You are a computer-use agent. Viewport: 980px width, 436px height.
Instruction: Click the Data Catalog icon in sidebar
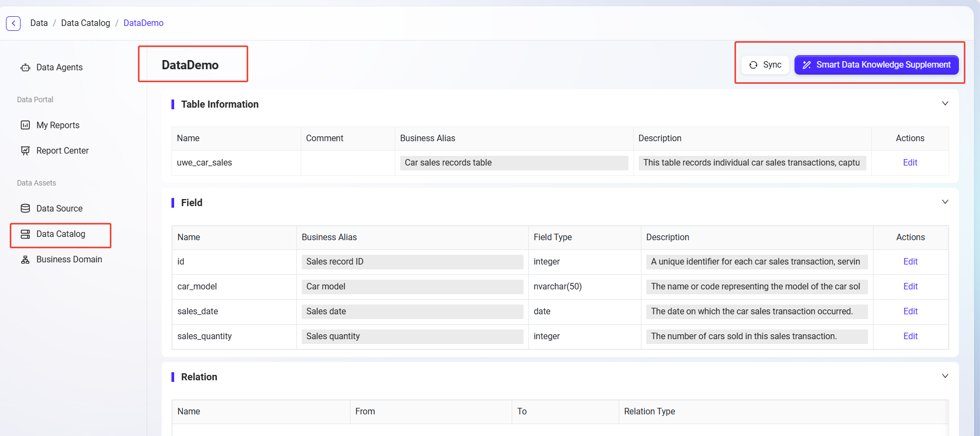[x=25, y=234]
